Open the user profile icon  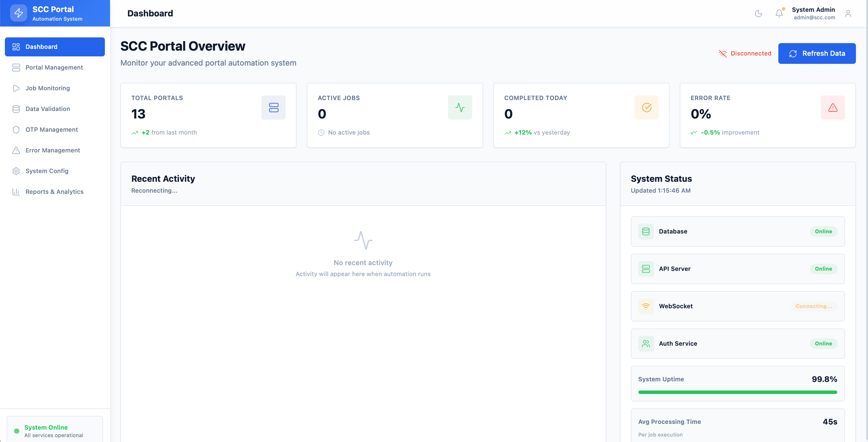(848, 14)
